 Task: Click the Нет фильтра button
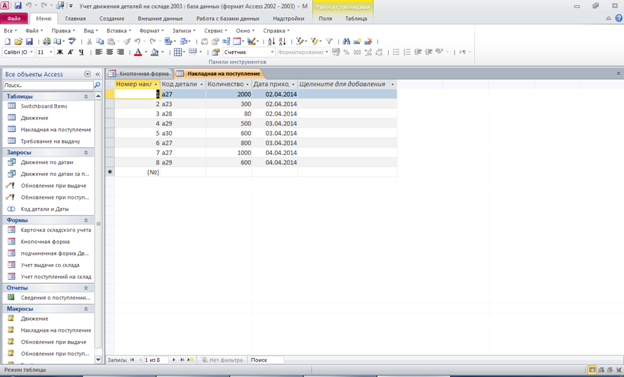222,360
